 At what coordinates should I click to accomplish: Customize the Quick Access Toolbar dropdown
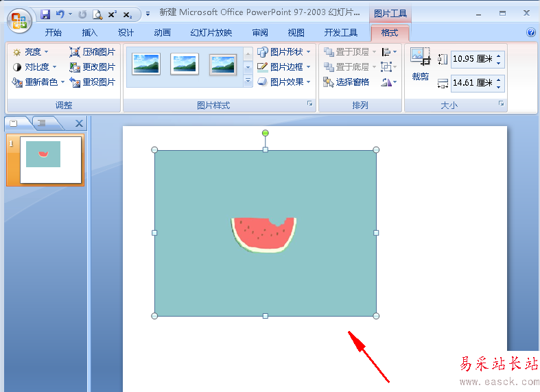[148, 14]
